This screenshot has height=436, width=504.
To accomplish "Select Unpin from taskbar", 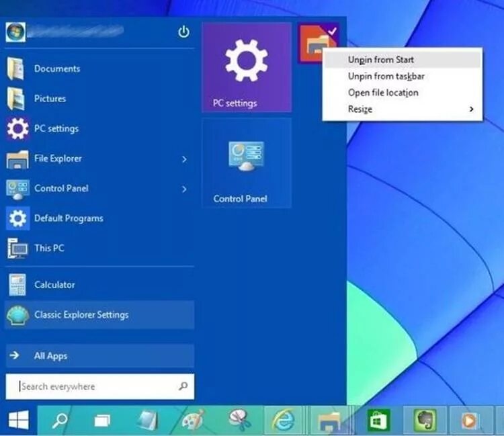I will [402, 76].
